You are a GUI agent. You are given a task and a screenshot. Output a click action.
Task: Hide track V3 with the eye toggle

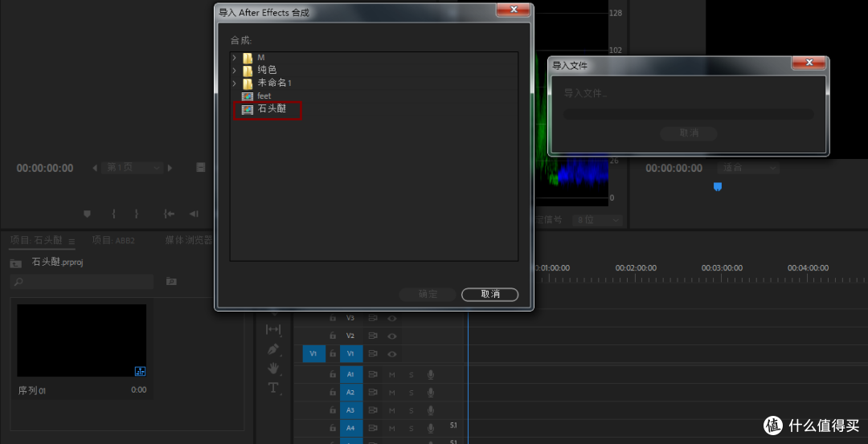click(392, 319)
